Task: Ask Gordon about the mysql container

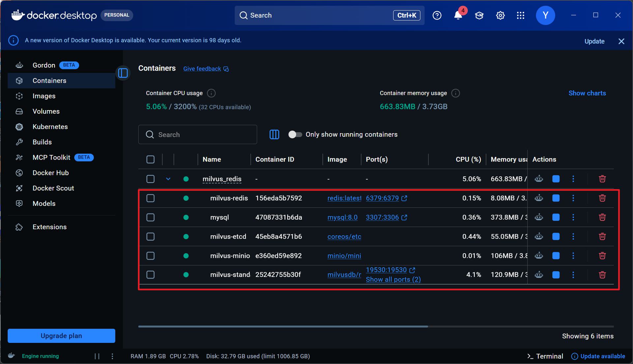Action: pos(539,217)
